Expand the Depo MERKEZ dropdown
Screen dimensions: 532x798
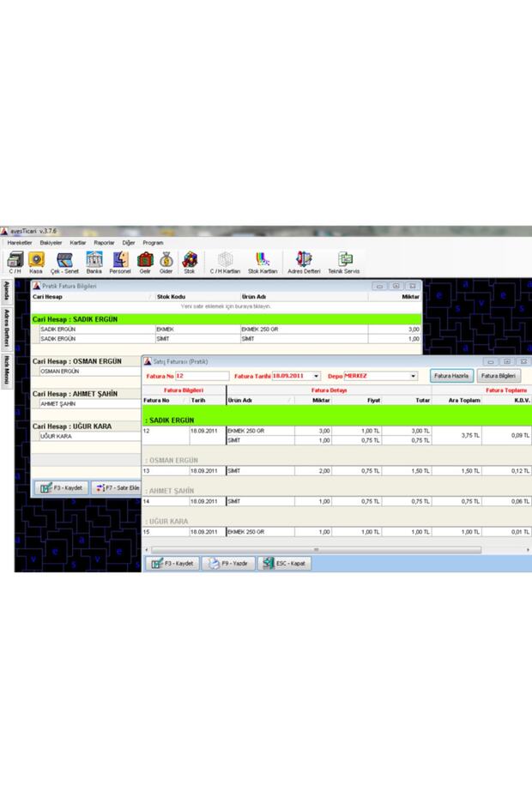[413, 376]
